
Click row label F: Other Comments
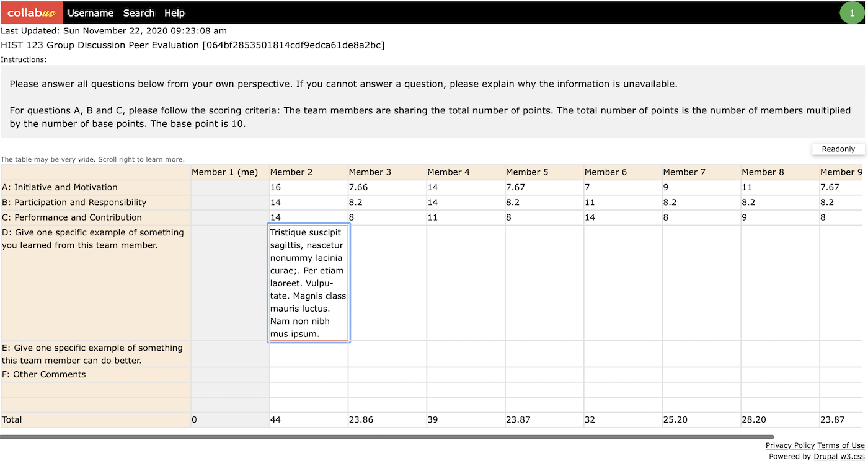(95, 374)
